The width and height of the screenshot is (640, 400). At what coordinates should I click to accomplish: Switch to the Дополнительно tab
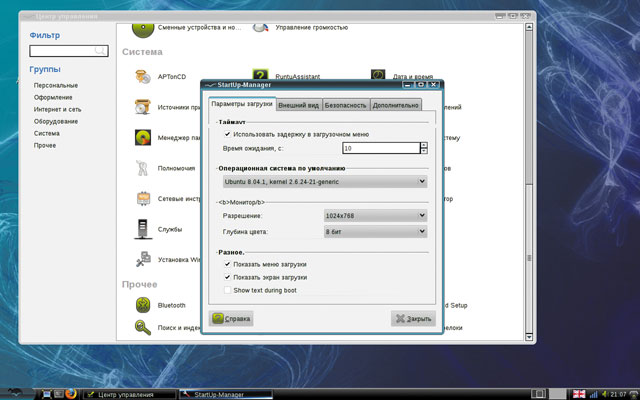click(396, 105)
